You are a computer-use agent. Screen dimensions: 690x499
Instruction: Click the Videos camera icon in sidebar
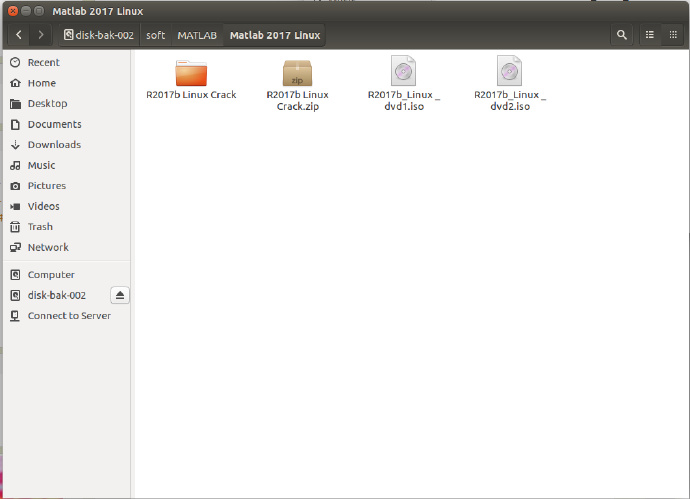15,206
